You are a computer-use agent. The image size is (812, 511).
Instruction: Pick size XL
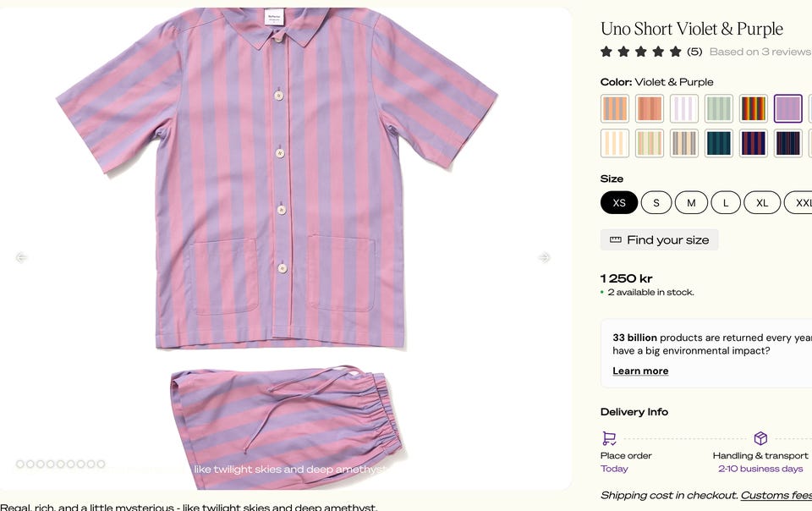click(x=762, y=203)
